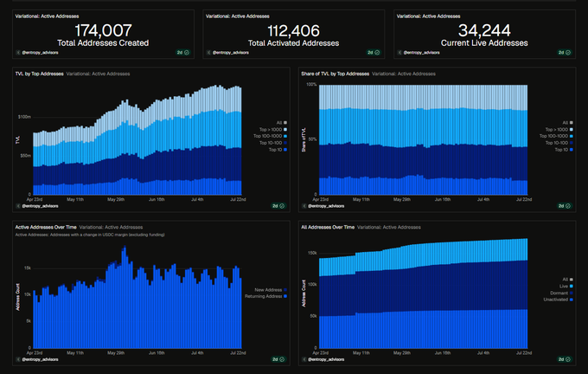Screen dimensions: 588x374
Task: Click the 2d refresh badge on Total Activated Addresses
Action: [374, 53]
